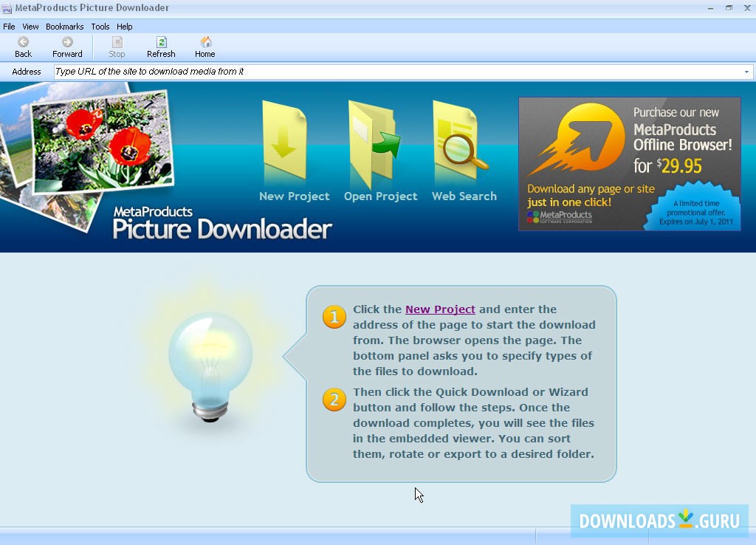Viewport: 756px width, 545px height.
Task: Maximize the Picture Downloader window
Action: pyautogui.click(x=729, y=8)
